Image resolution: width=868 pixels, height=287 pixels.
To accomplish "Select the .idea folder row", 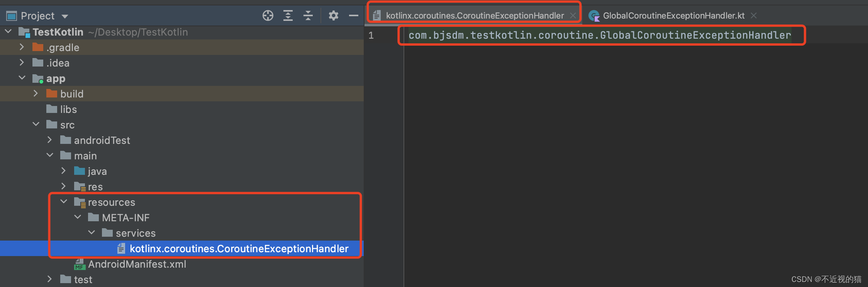I will tap(182, 63).
